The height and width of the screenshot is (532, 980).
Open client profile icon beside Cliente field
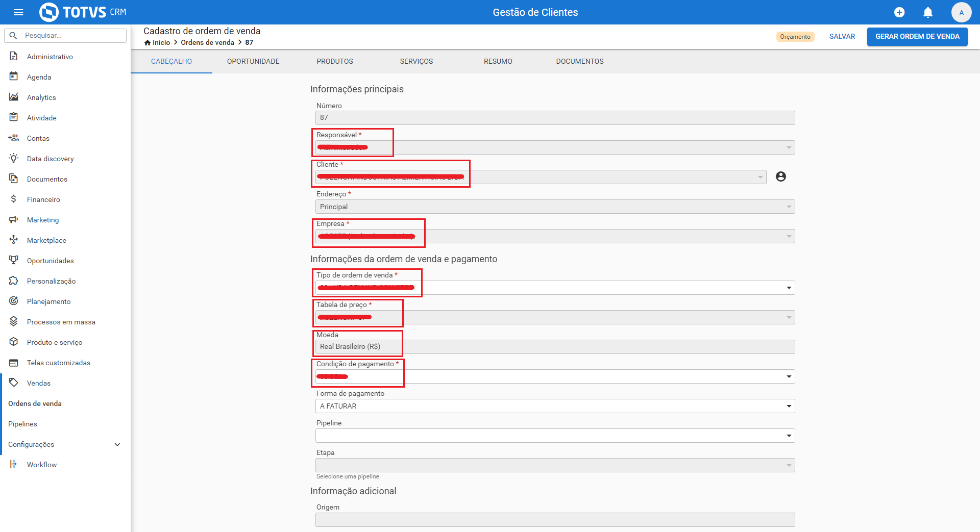[x=781, y=176]
